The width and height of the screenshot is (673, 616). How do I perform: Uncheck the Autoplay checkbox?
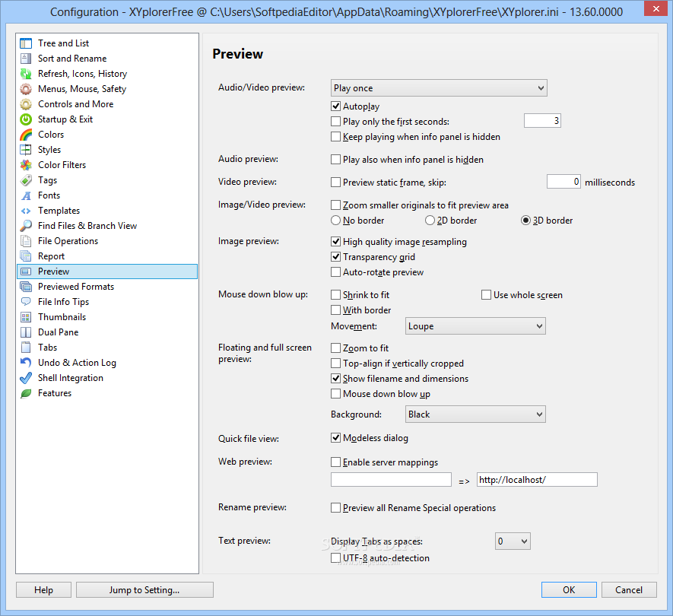click(335, 106)
